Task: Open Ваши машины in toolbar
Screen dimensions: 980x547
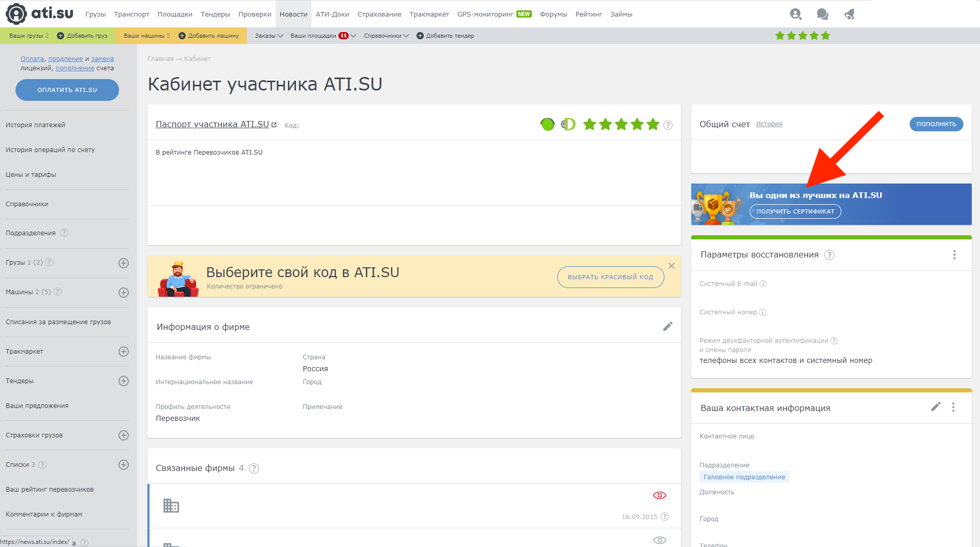Action: pos(146,36)
